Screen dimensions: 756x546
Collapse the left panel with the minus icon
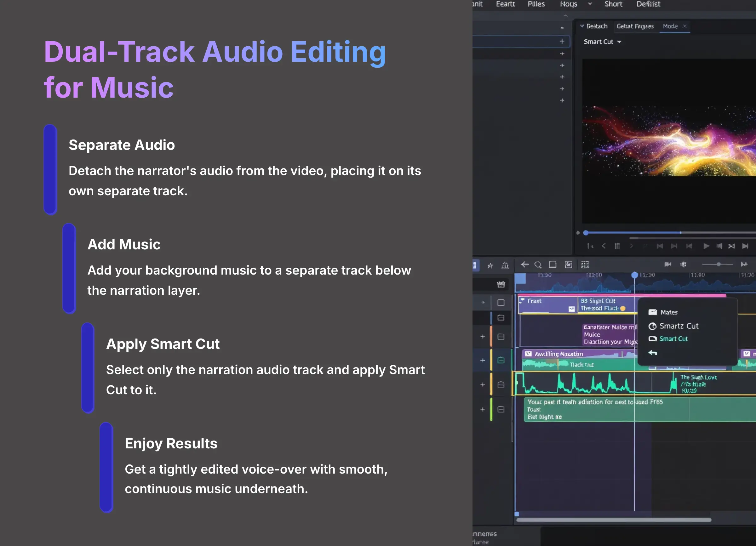562,28
